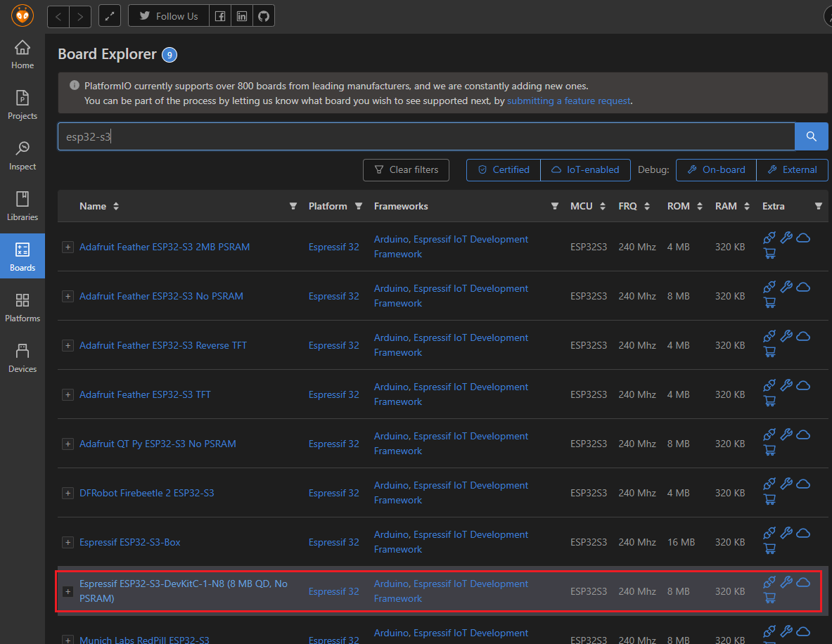Open the Libraries sidebar item
This screenshot has height=644, width=832.
[x=23, y=207]
